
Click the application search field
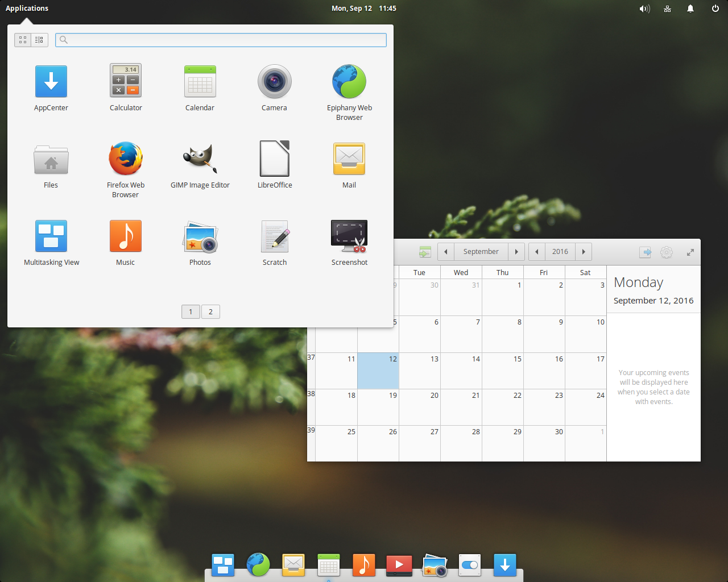pyautogui.click(x=221, y=40)
